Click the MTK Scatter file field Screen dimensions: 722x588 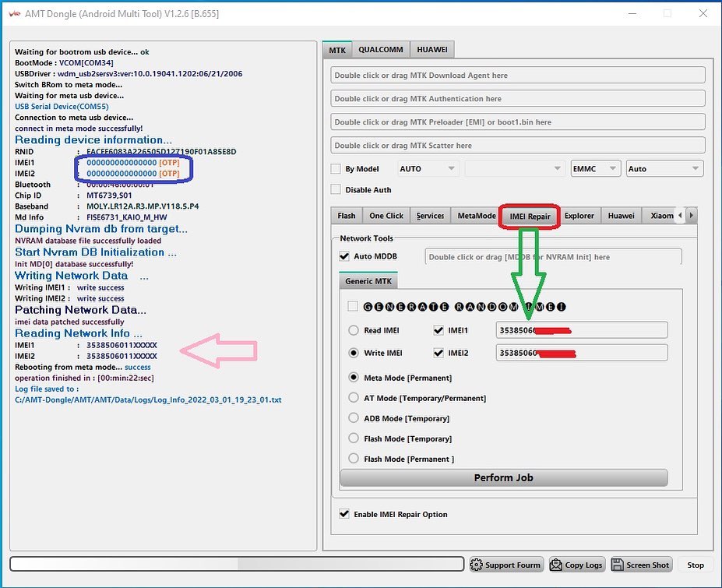518,145
